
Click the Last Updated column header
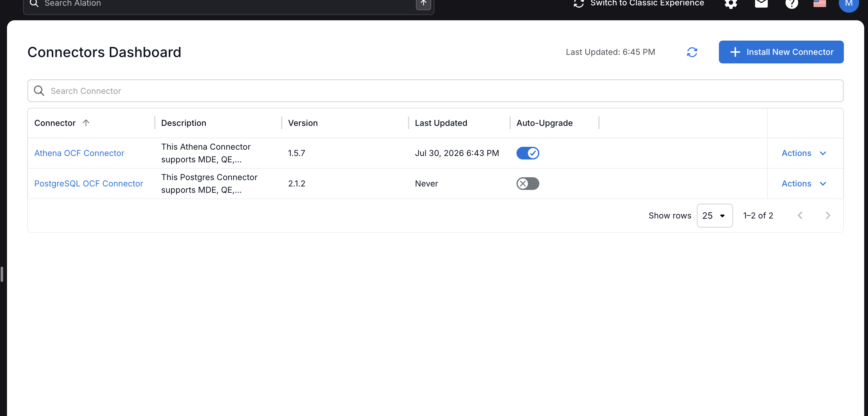[441, 123]
